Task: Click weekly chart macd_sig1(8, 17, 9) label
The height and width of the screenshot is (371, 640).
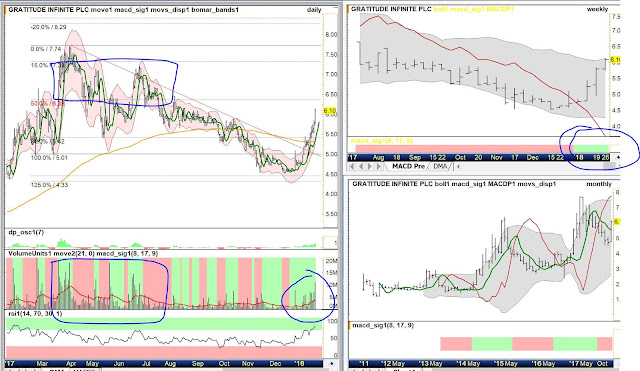Action: tap(382, 141)
